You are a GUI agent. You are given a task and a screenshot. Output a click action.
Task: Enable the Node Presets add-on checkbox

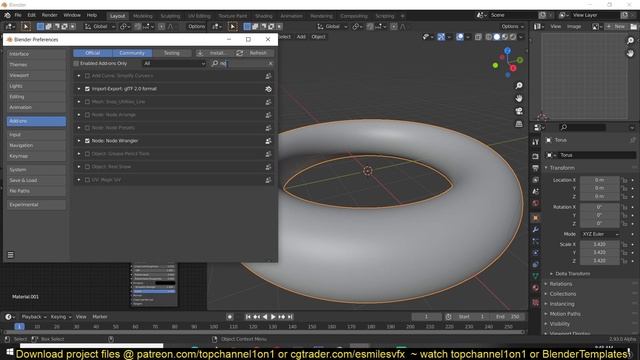(87, 128)
